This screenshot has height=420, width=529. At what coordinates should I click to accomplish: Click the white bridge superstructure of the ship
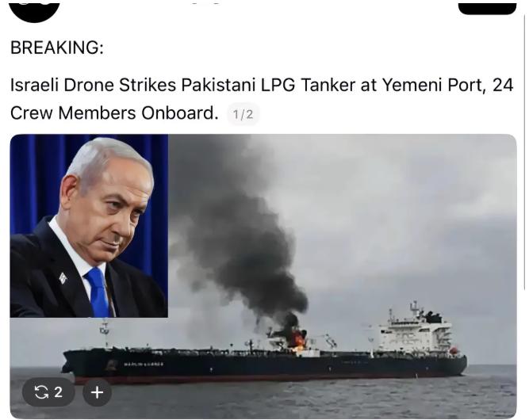click(x=415, y=332)
